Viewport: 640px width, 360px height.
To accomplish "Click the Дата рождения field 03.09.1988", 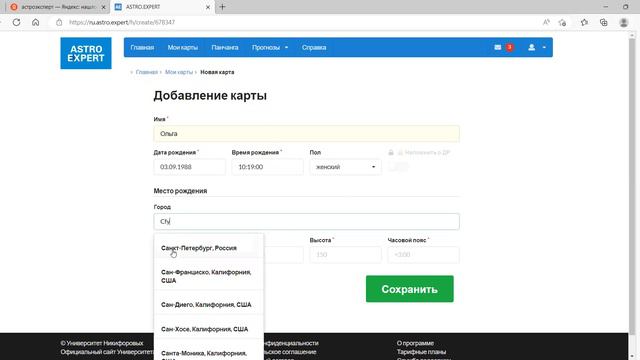I will [189, 167].
